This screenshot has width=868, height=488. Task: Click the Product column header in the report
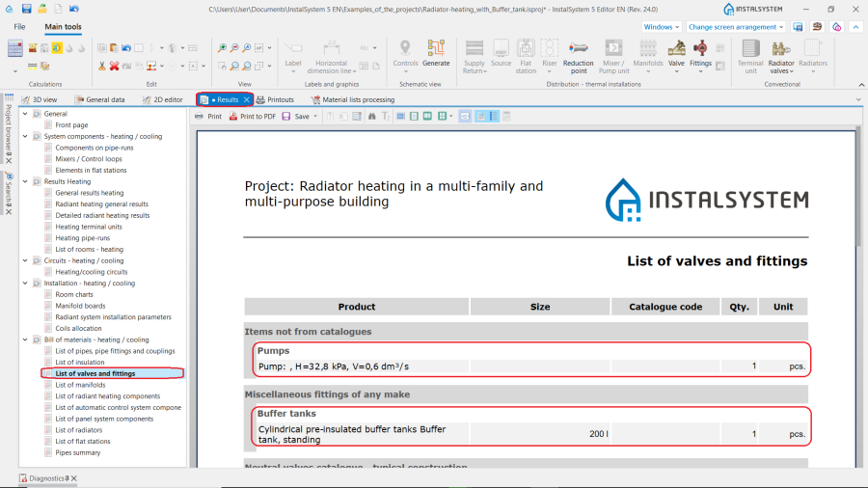[357, 307]
